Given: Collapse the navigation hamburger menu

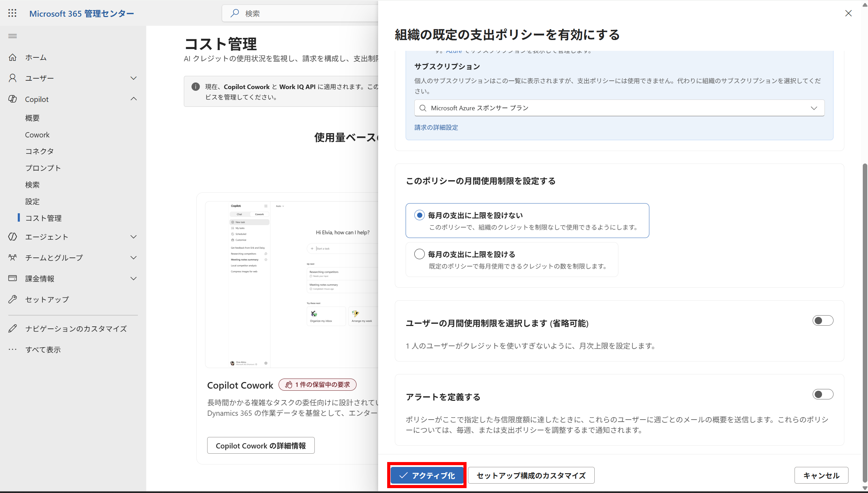Looking at the screenshot, I should tap(13, 36).
